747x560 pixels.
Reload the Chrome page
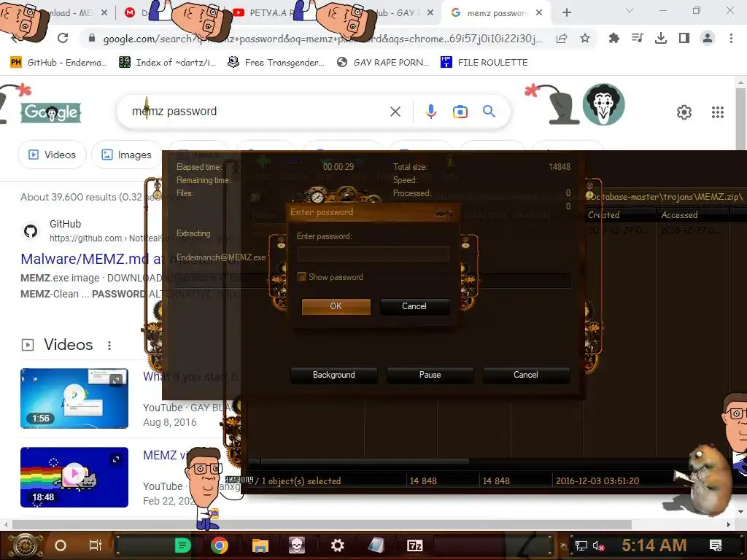click(63, 38)
